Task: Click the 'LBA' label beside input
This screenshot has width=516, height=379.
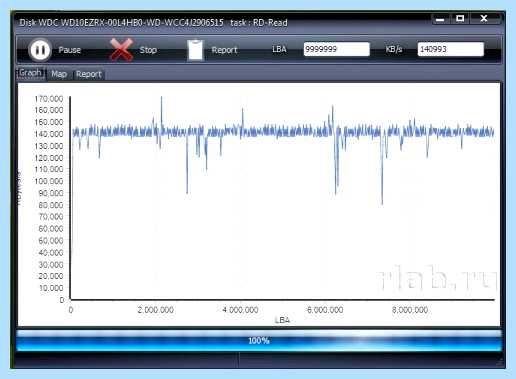Action: click(x=279, y=49)
